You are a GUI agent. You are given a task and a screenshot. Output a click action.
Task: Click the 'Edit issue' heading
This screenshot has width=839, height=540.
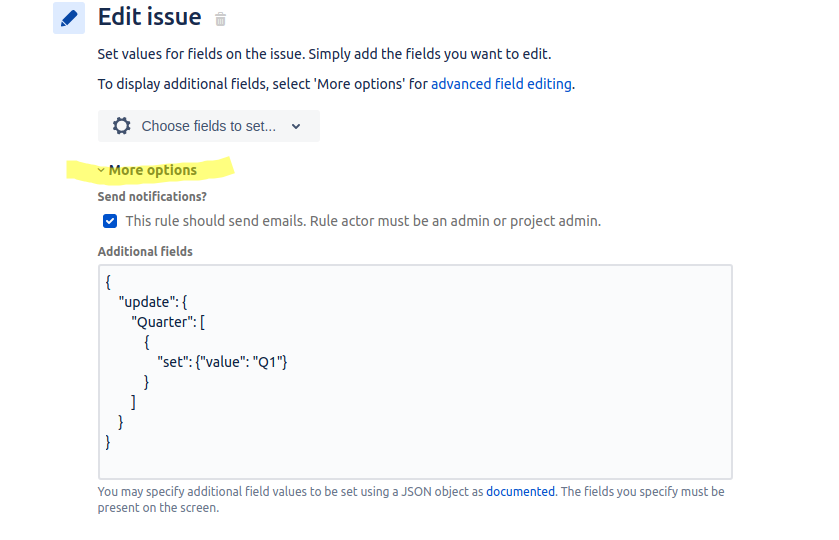tap(150, 17)
